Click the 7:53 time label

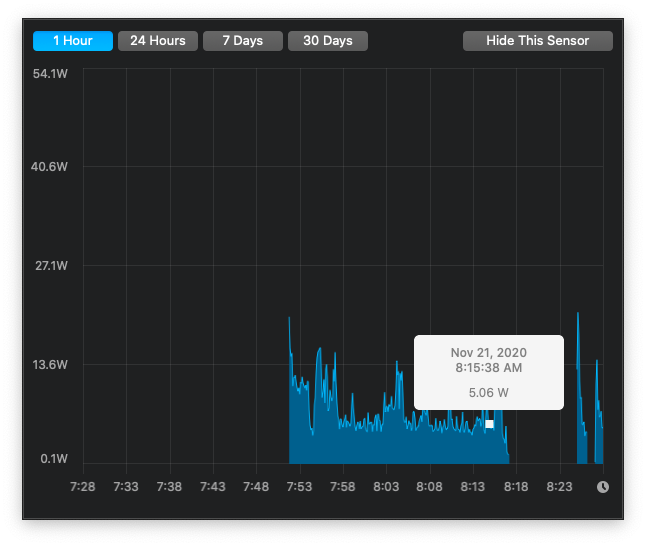[x=300, y=487]
